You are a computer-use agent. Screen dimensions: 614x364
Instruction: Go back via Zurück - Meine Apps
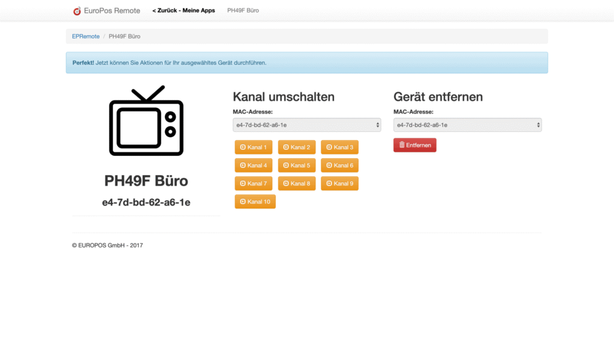(183, 11)
